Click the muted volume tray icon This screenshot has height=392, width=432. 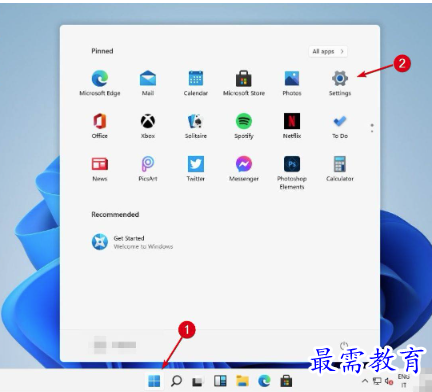(x=389, y=381)
